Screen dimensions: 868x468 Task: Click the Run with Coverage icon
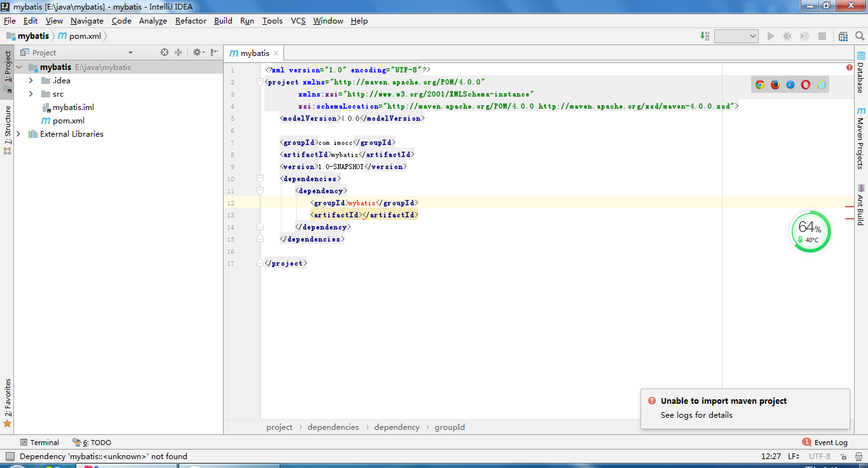(805, 36)
